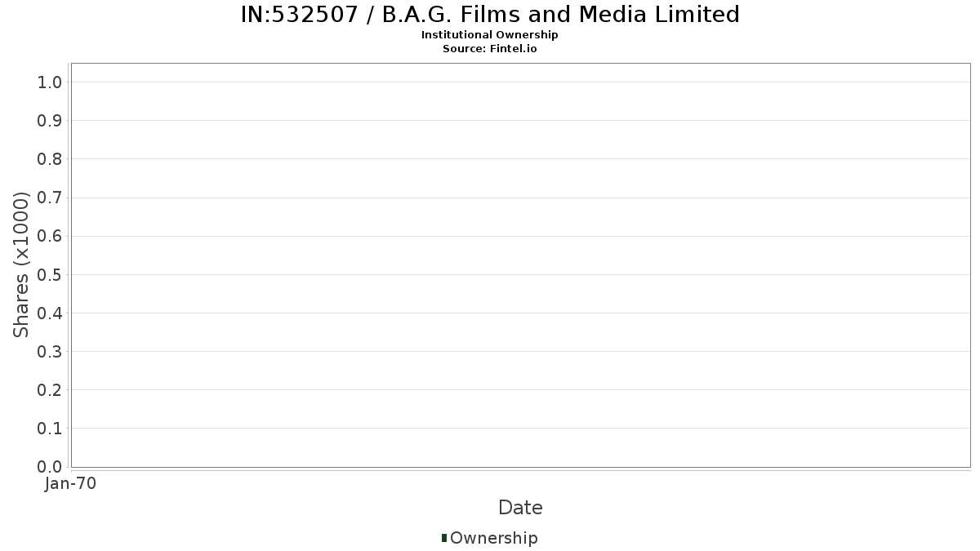Screen dimensions: 980x551
Task: Click the chart title B.A.G. Films and Media Limited
Action: click(x=490, y=15)
